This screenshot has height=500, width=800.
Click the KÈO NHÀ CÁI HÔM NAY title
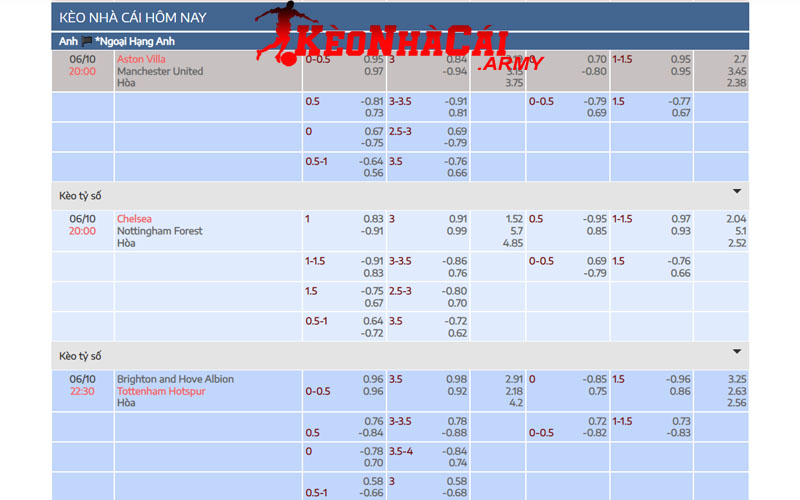click(126, 17)
